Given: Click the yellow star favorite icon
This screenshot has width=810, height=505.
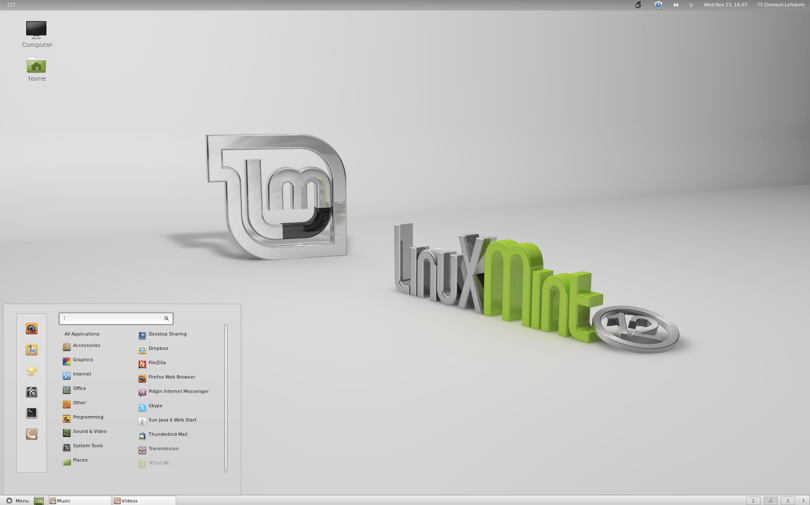Looking at the screenshot, I should click(32, 371).
